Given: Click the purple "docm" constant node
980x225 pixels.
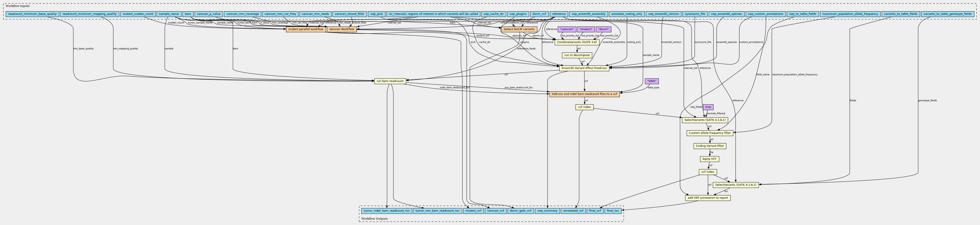Looking at the screenshot, I should (604, 29).
